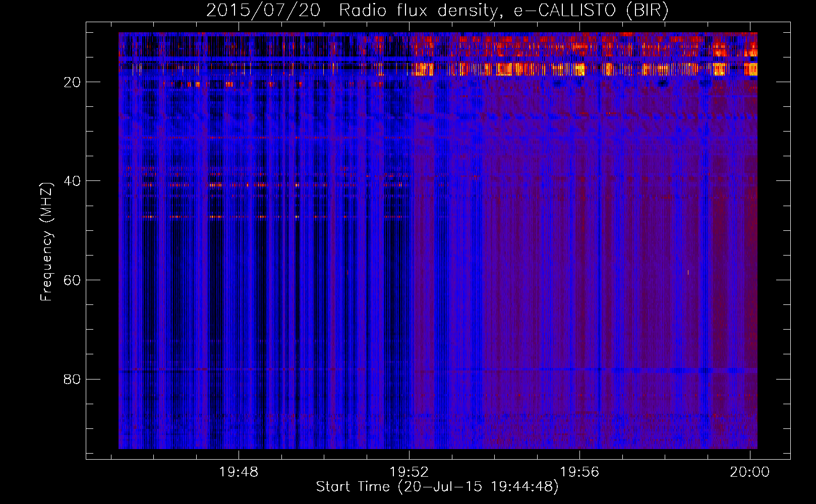Screen dimensions: 816x504
Task: Click the 20 MHz frequency label
Action: click(72, 82)
